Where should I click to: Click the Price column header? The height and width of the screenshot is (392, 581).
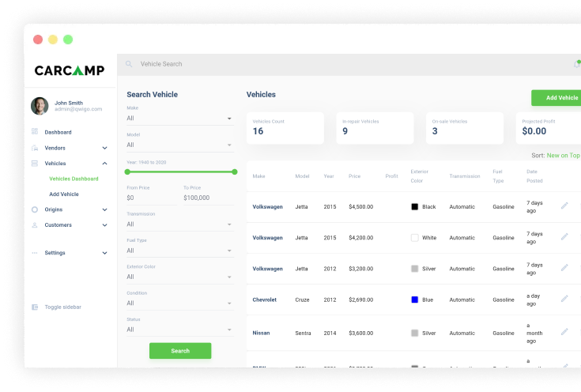[354, 176]
